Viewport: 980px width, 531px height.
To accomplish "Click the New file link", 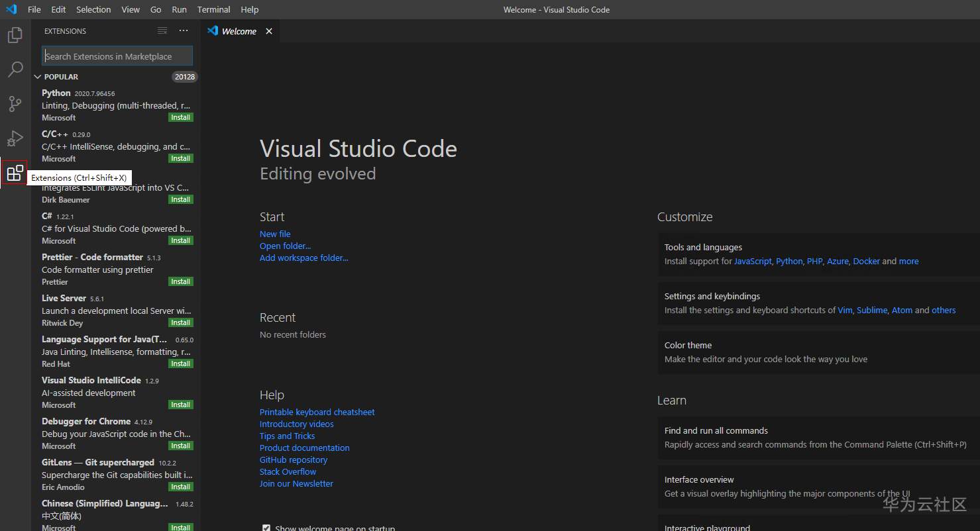I will click(x=275, y=234).
